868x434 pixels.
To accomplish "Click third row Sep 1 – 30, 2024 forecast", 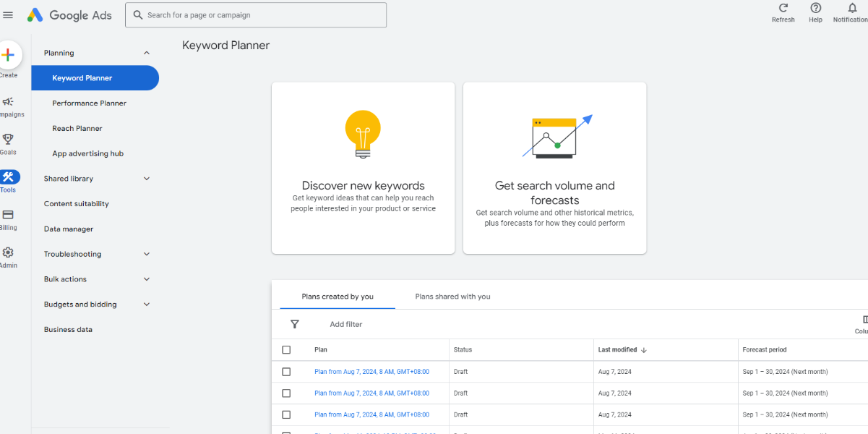I will click(x=786, y=415).
